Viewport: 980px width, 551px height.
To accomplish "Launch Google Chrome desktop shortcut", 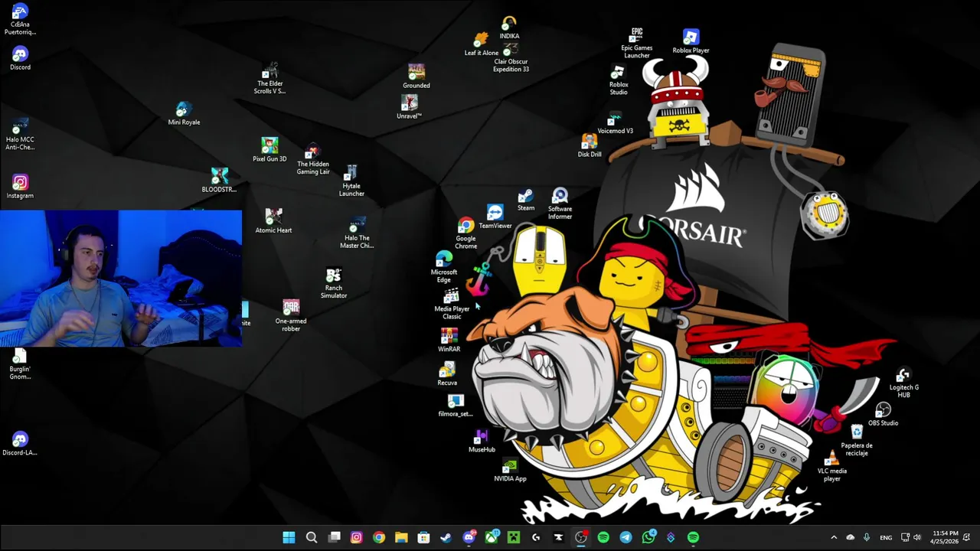I will click(465, 234).
